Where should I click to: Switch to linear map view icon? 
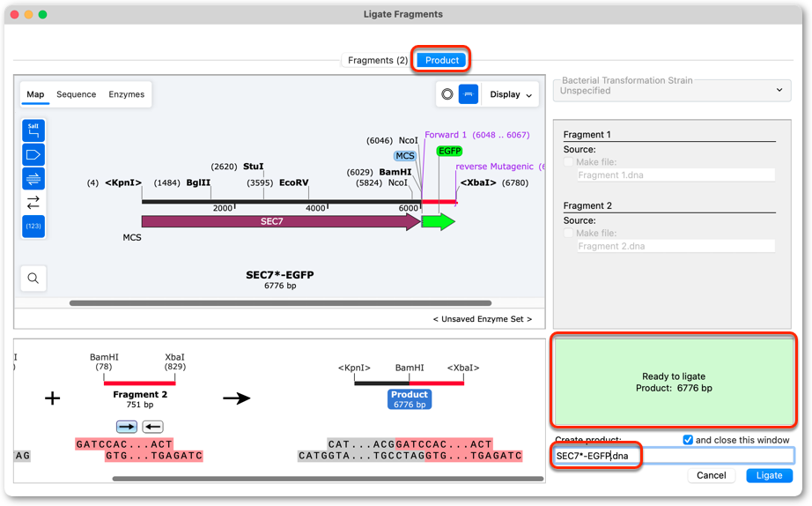tap(469, 94)
